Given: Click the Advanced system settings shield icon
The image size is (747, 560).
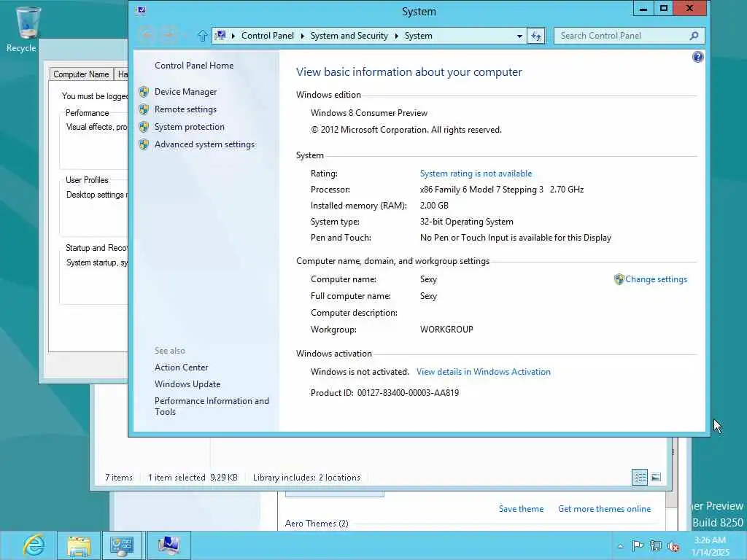Looking at the screenshot, I should coord(144,144).
